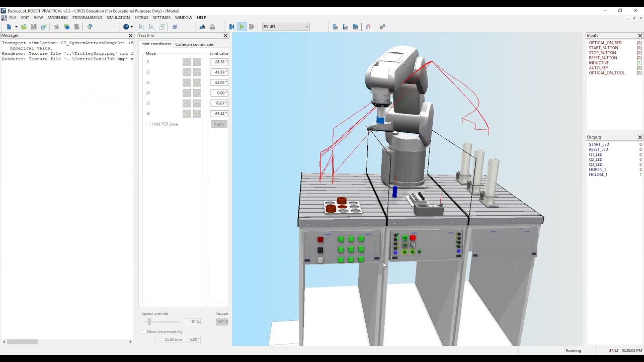Click the green Play simulation button

(242, 27)
